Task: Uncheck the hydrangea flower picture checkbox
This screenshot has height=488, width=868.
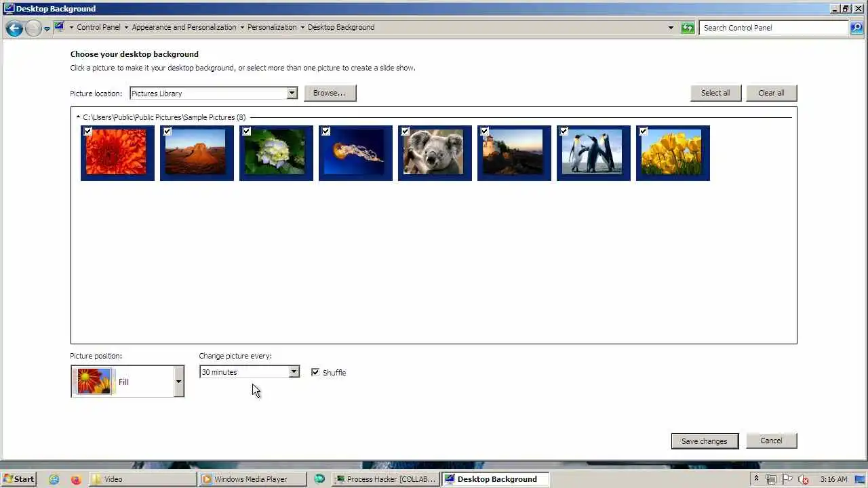Action: pyautogui.click(x=246, y=131)
